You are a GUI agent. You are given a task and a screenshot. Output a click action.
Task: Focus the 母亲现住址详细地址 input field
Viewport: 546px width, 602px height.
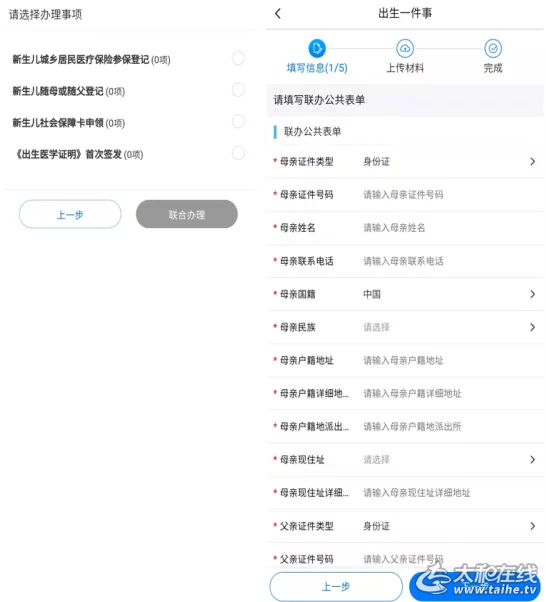[417, 493]
